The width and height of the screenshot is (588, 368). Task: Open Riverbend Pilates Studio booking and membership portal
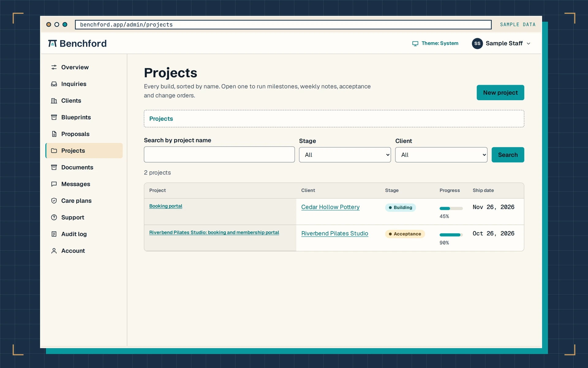[214, 232]
